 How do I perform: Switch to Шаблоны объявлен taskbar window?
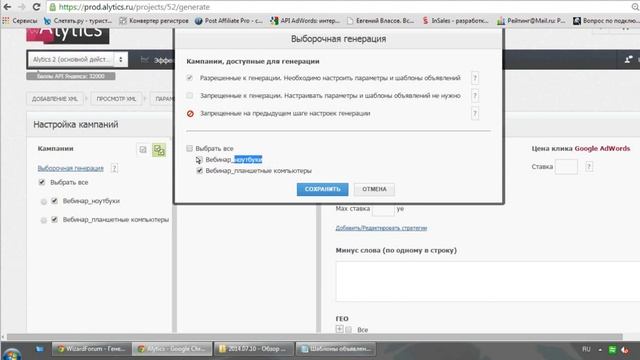pyautogui.click(x=336, y=349)
